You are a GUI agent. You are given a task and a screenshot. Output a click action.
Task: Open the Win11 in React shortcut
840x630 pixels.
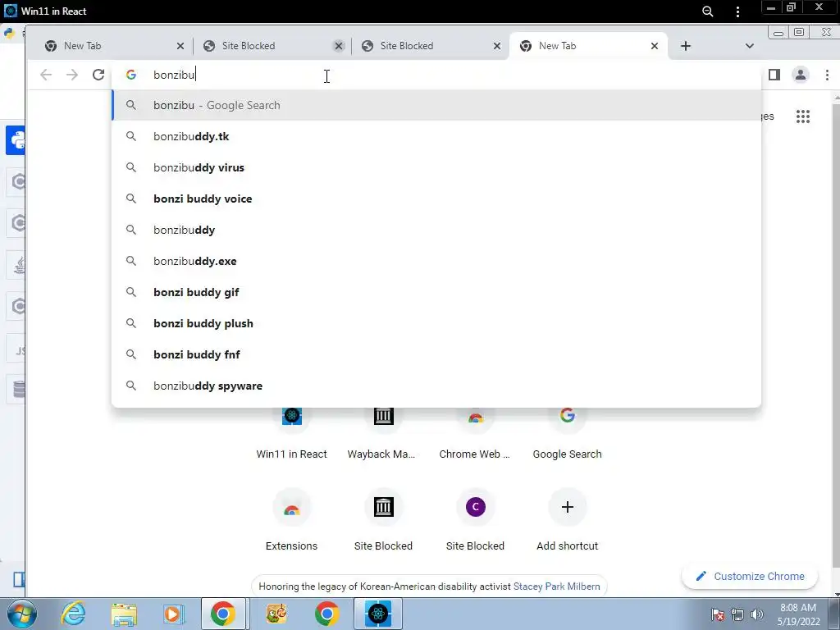coord(291,434)
